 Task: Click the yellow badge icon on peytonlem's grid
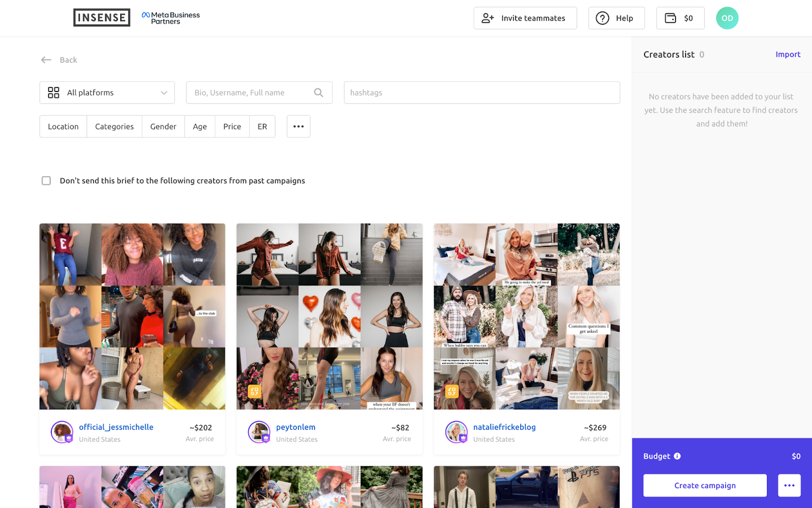tap(254, 391)
